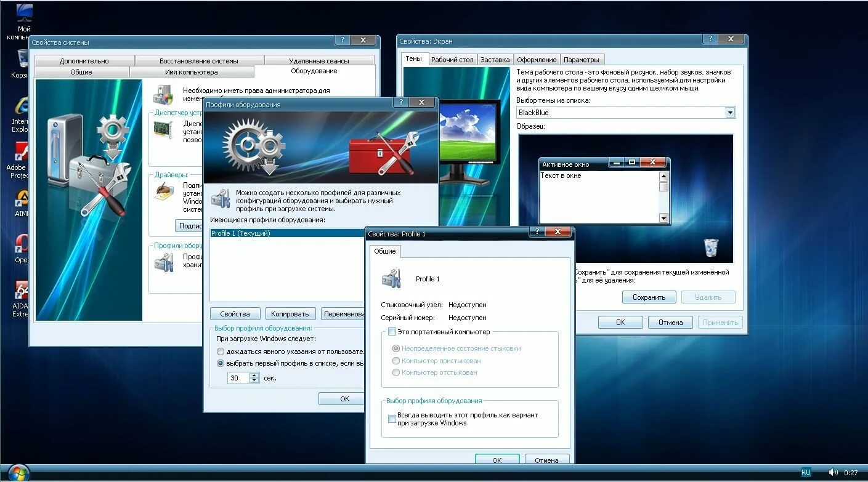
Task: Select the Оборудование tab
Action: pyautogui.click(x=314, y=71)
